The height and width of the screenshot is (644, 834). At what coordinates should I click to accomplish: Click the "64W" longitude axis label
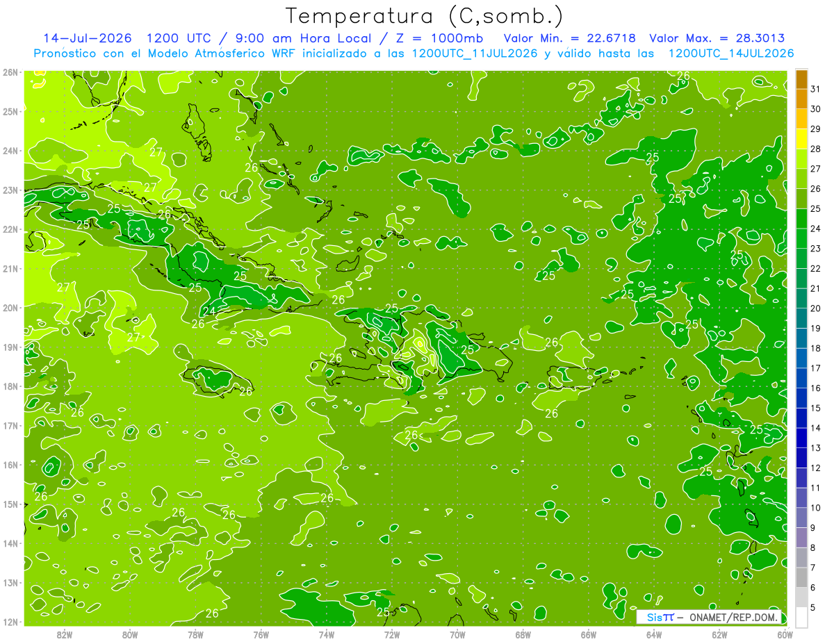(654, 634)
